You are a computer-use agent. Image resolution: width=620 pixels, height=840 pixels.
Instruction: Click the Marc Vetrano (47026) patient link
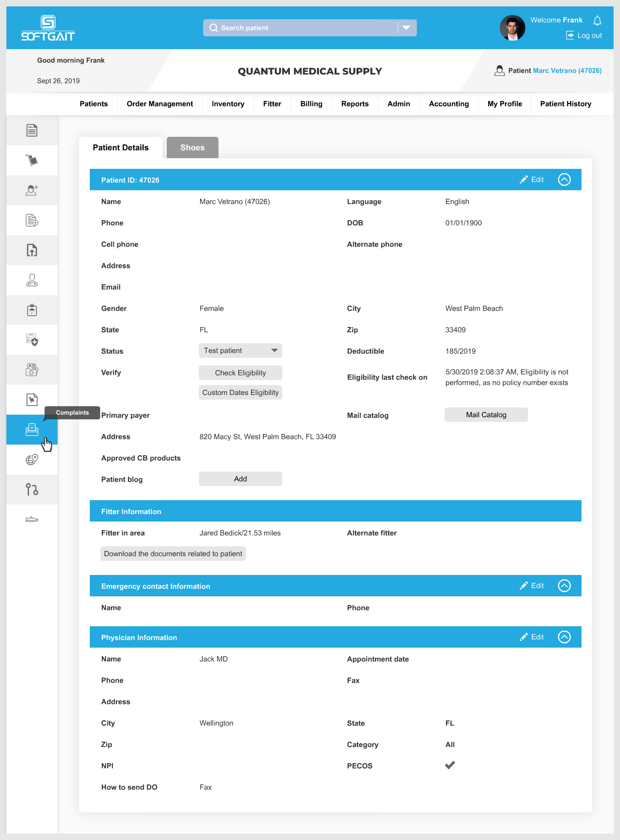(567, 71)
